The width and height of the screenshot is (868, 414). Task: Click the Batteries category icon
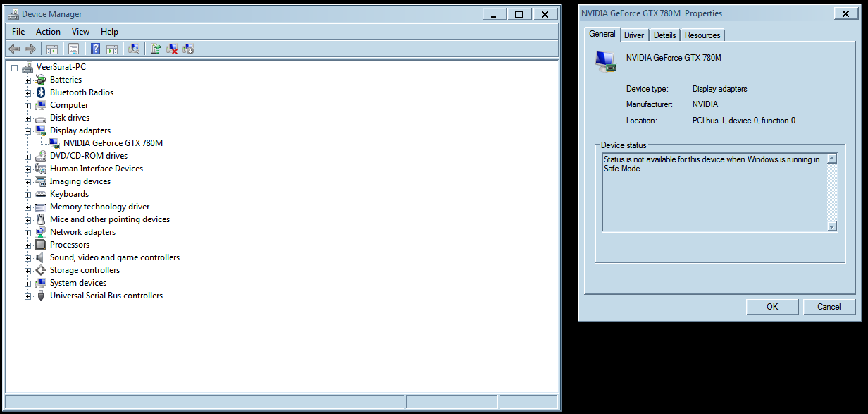point(41,80)
